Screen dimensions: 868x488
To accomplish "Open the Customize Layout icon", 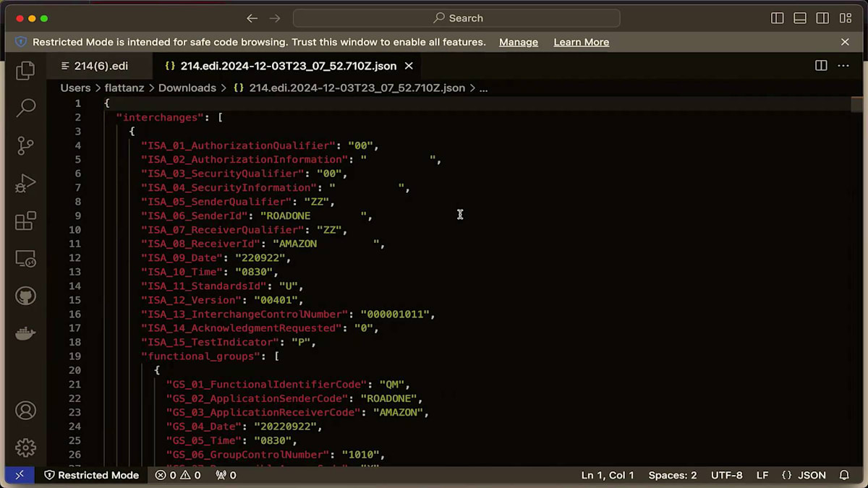I will coord(846,18).
